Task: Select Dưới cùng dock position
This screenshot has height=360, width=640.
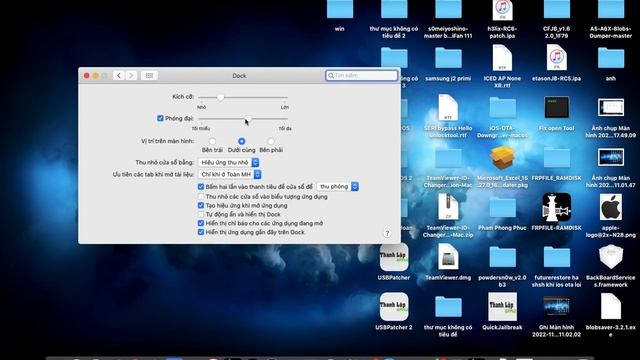Action: click(242, 141)
